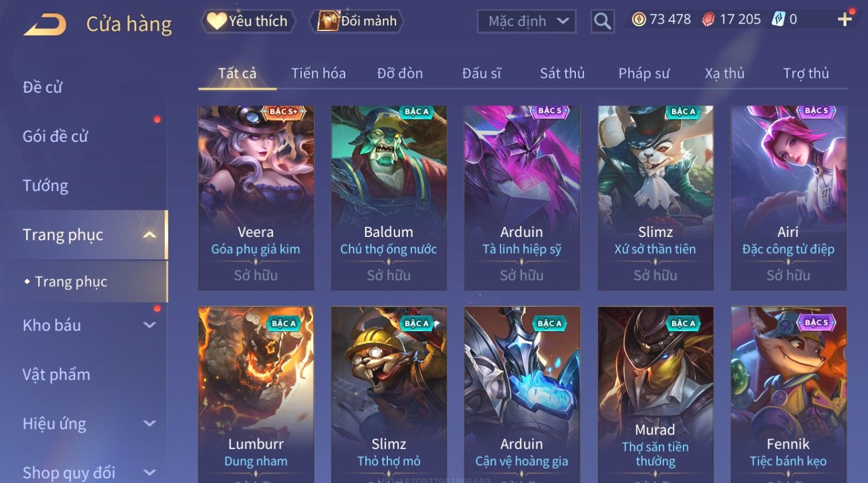Image resolution: width=868 pixels, height=483 pixels.
Task: Open Gói đề cử in the sidebar
Action: click(x=55, y=137)
